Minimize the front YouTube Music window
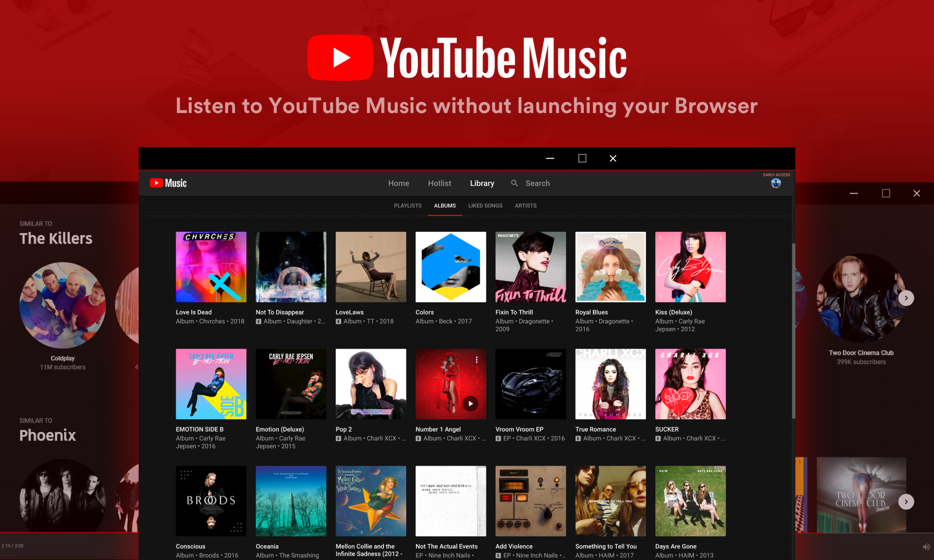934x560 pixels. click(x=550, y=158)
